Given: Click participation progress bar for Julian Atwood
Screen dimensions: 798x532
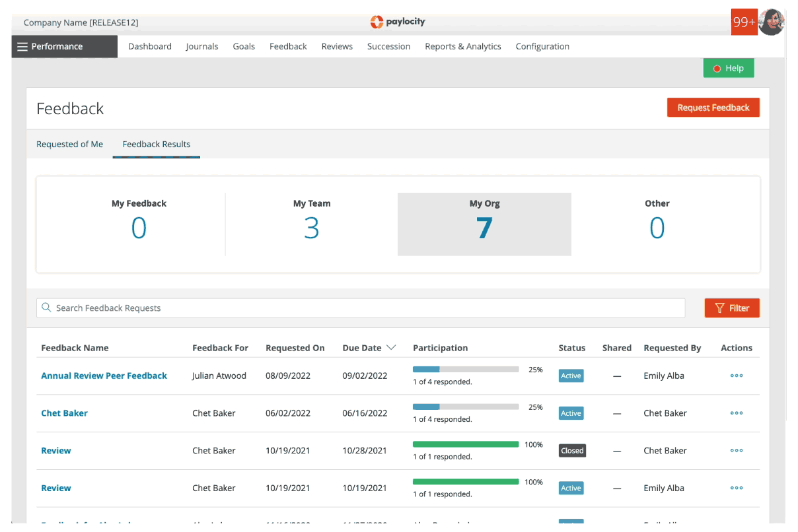Looking at the screenshot, I should 465,370.
